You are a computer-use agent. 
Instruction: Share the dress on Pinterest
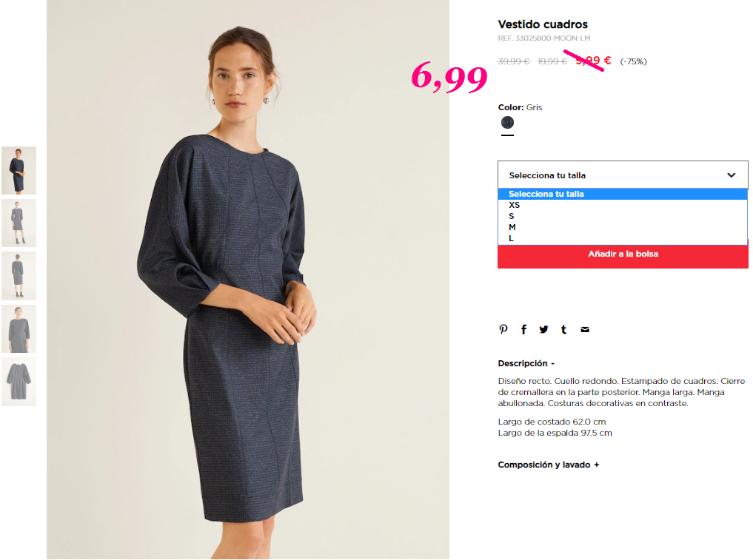pyautogui.click(x=503, y=329)
